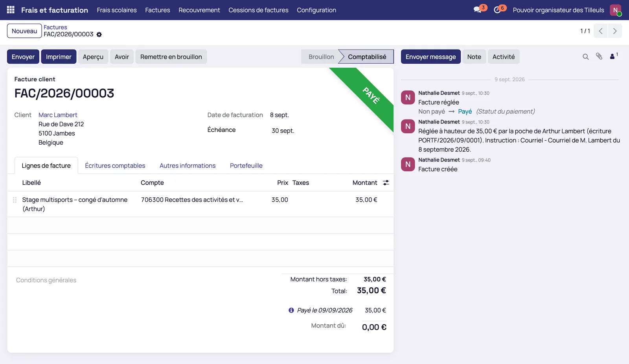Open the Configuration menu
This screenshot has height=364, width=629.
pyautogui.click(x=316, y=10)
